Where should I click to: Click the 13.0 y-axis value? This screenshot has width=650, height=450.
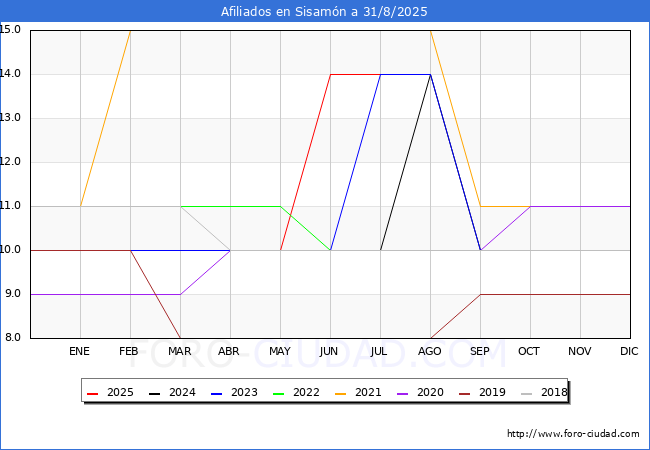click(10, 118)
